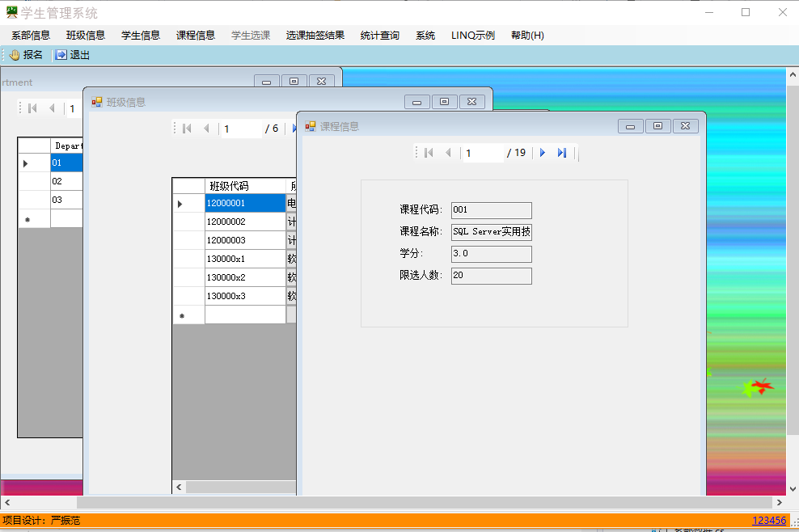The width and height of the screenshot is (799, 532).
Task: Click main window horizontal scrollbar right arrow
Action: (x=780, y=502)
